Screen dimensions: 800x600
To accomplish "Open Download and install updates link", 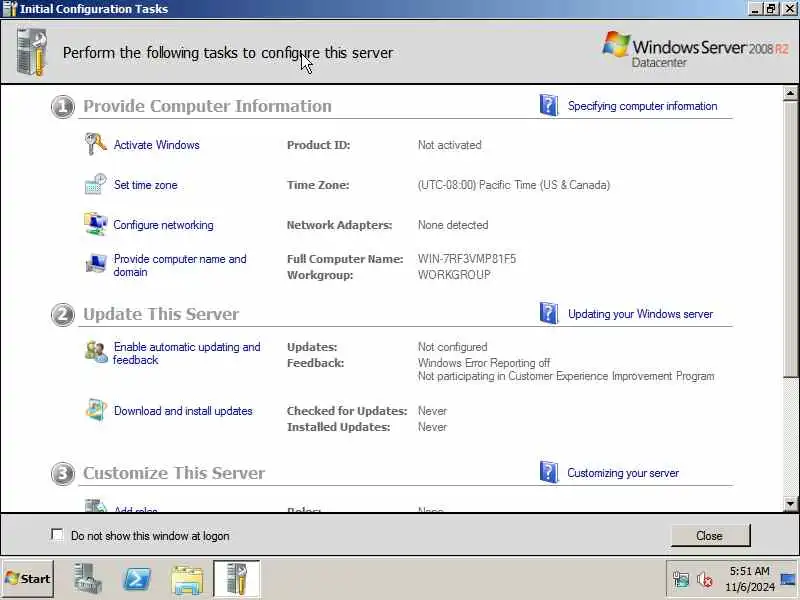I will click(183, 411).
